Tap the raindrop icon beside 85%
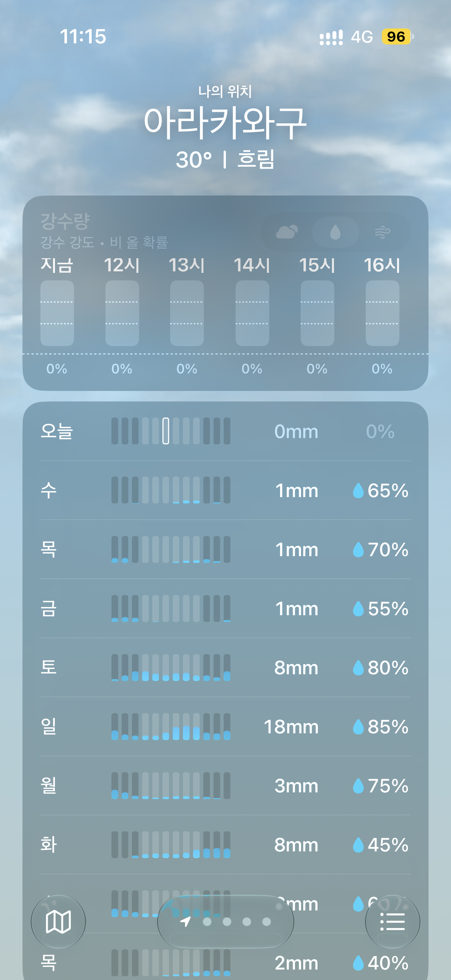Screen dimensions: 451x980 point(358,727)
